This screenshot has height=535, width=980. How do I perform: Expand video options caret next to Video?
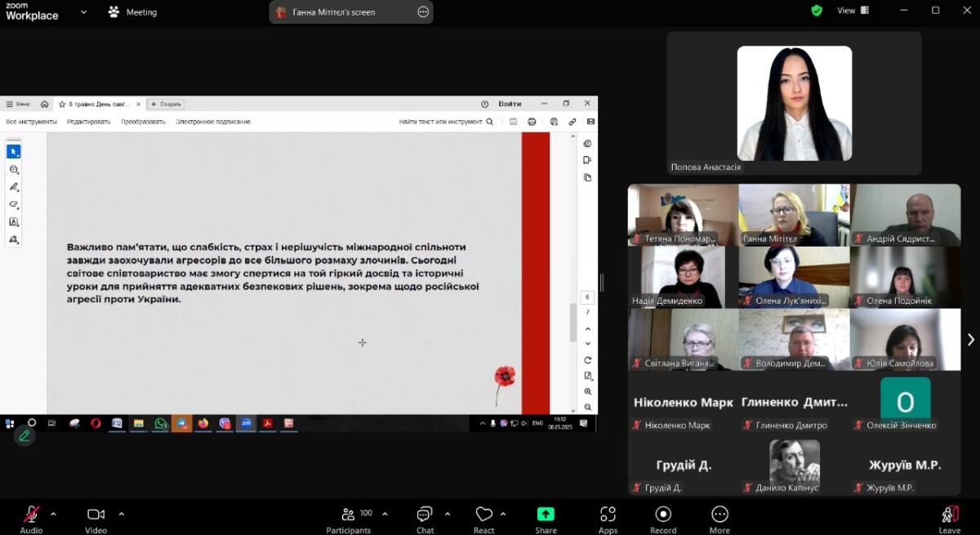pos(122,514)
